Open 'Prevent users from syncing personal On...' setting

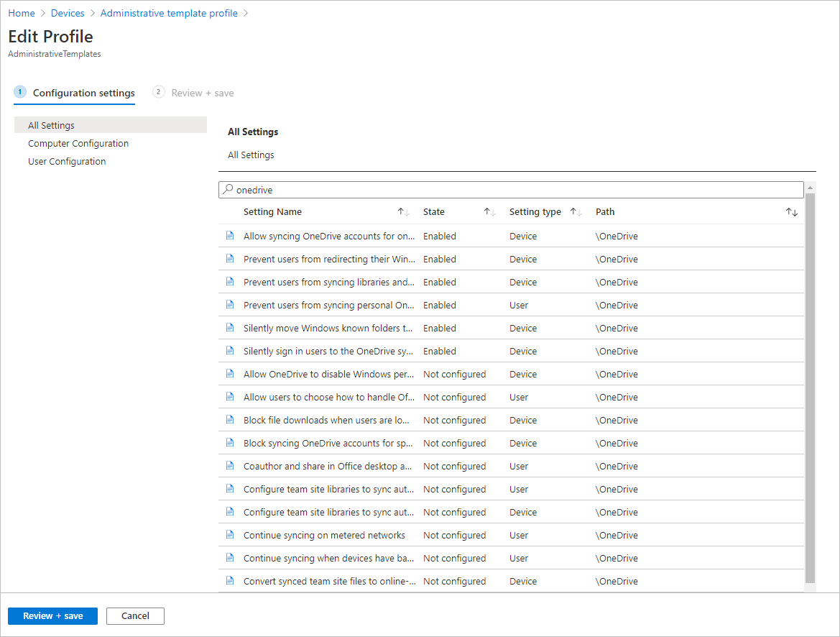click(329, 305)
